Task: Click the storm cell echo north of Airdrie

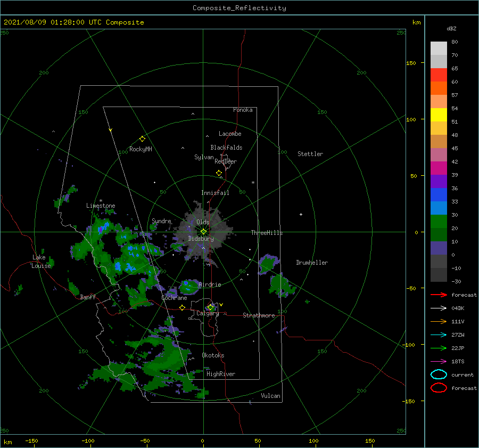Action: tap(188, 287)
